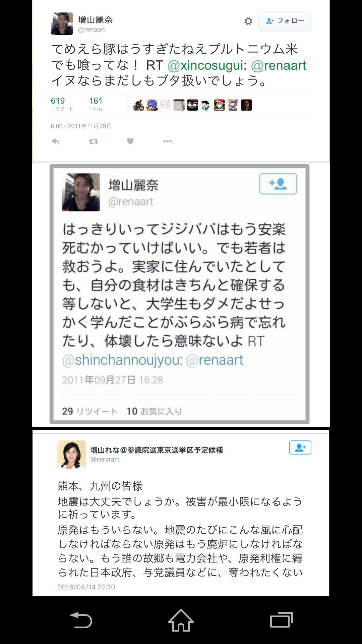The width and height of the screenshot is (362, 644).
Task: Tap the Android recent apps button
Action: pos(282,620)
